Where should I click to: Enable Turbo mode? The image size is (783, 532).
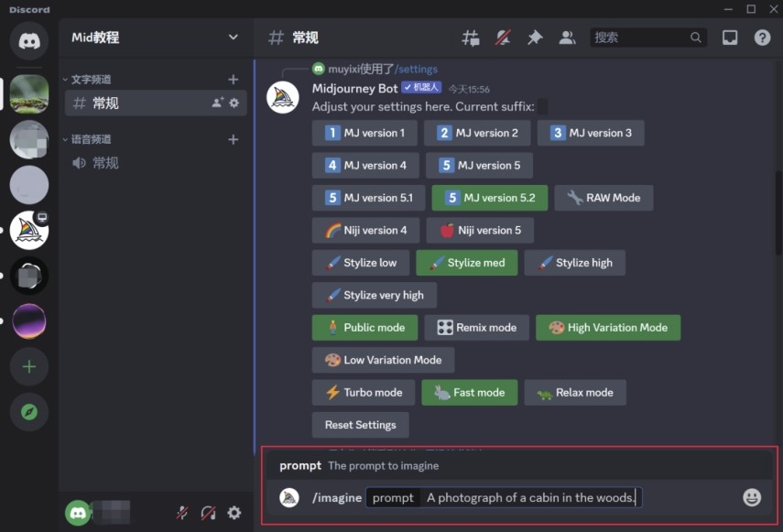pyautogui.click(x=364, y=392)
